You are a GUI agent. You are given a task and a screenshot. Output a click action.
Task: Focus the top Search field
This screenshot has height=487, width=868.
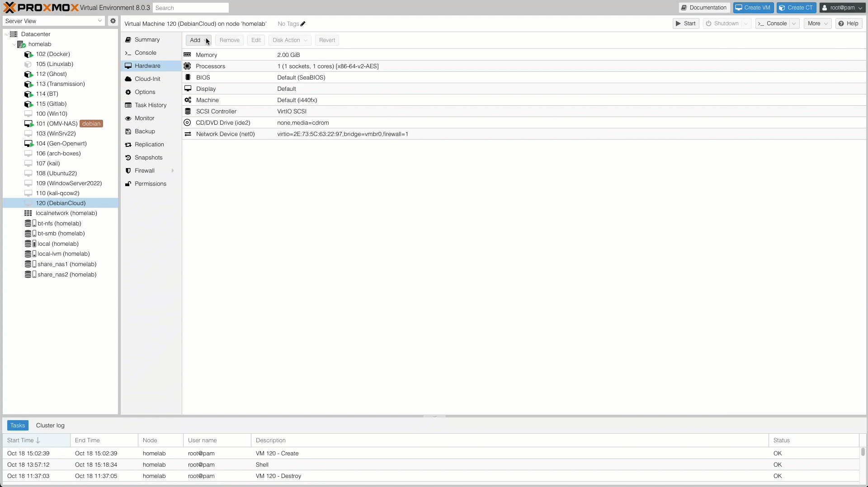(x=191, y=8)
